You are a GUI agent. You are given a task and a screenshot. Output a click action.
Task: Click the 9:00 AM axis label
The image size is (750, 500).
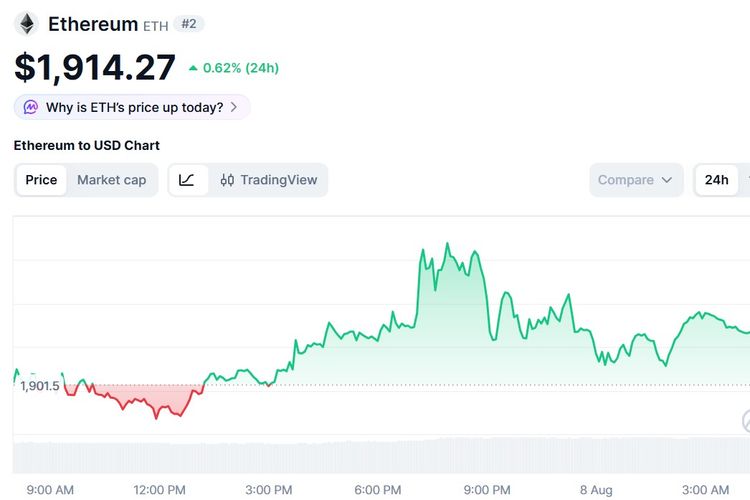click(50, 490)
